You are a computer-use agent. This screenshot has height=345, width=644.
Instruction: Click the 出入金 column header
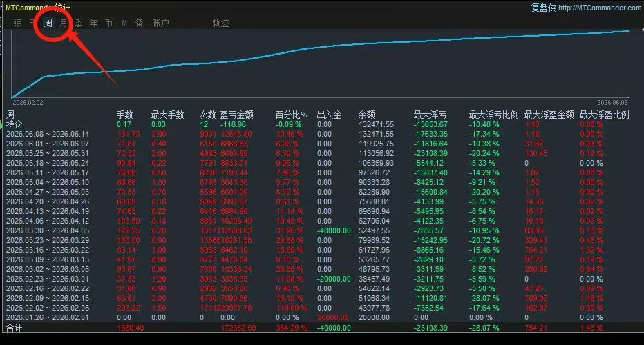330,115
